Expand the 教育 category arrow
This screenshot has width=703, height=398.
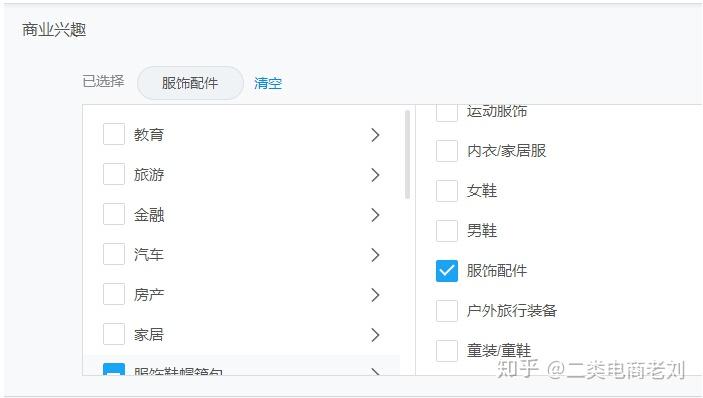[x=376, y=135]
